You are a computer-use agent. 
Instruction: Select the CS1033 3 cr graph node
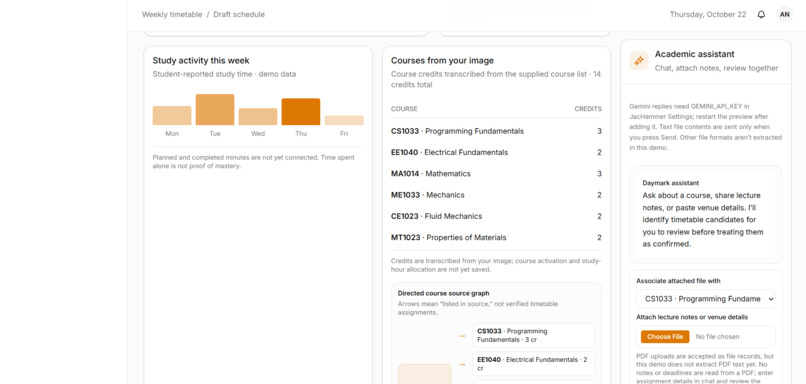[x=534, y=335]
